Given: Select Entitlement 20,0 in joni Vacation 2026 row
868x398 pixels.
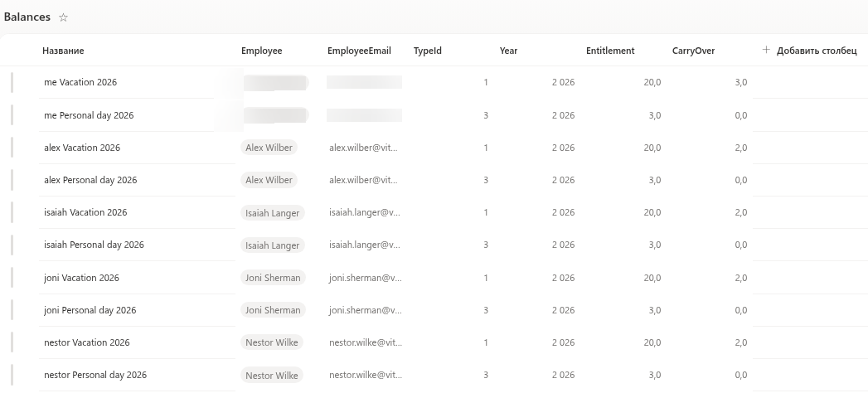Looking at the screenshot, I should (x=652, y=277).
